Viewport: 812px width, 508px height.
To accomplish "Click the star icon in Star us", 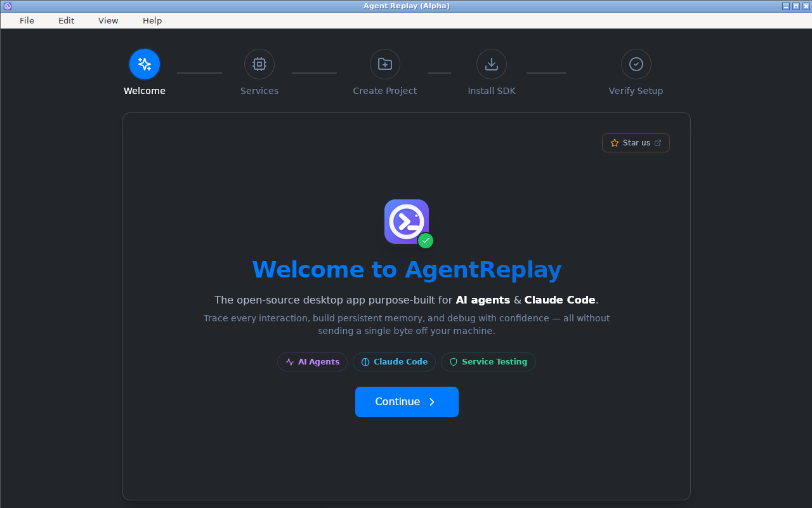I will [x=615, y=143].
